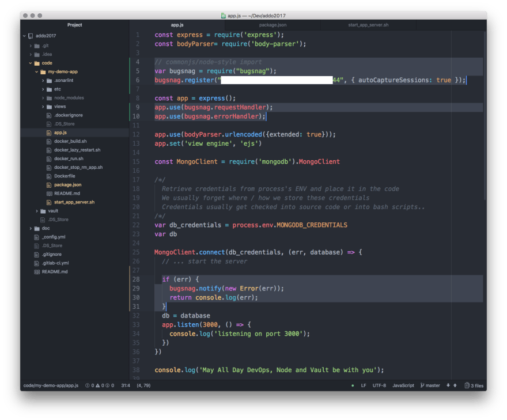
Task: Select .gitlab-ci.yml in the tree
Action: [x=55, y=263]
